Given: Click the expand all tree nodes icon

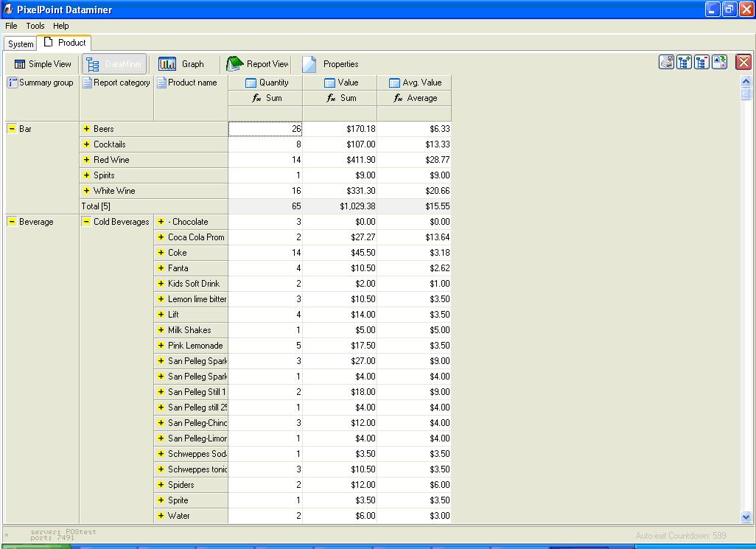Looking at the screenshot, I should click(x=685, y=63).
